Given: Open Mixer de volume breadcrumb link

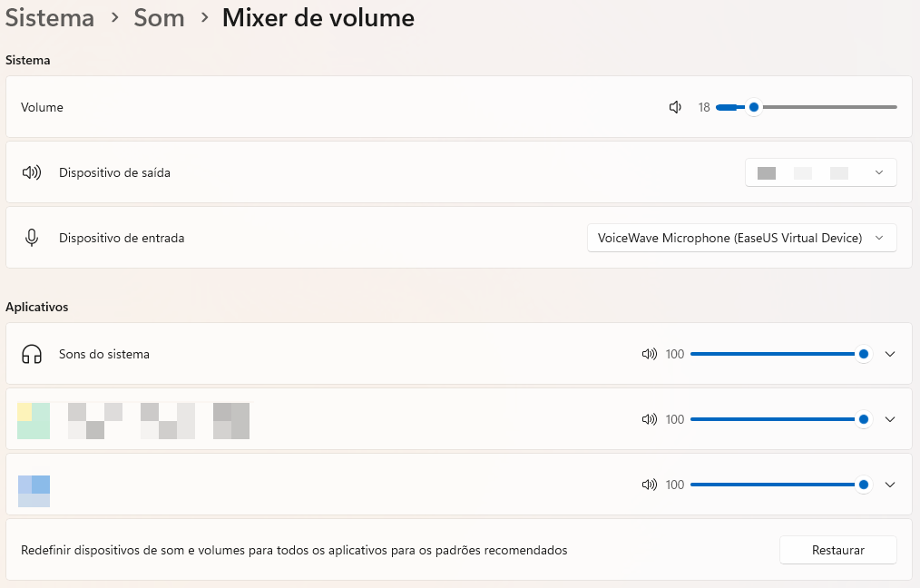Looking at the screenshot, I should (x=318, y=17).
